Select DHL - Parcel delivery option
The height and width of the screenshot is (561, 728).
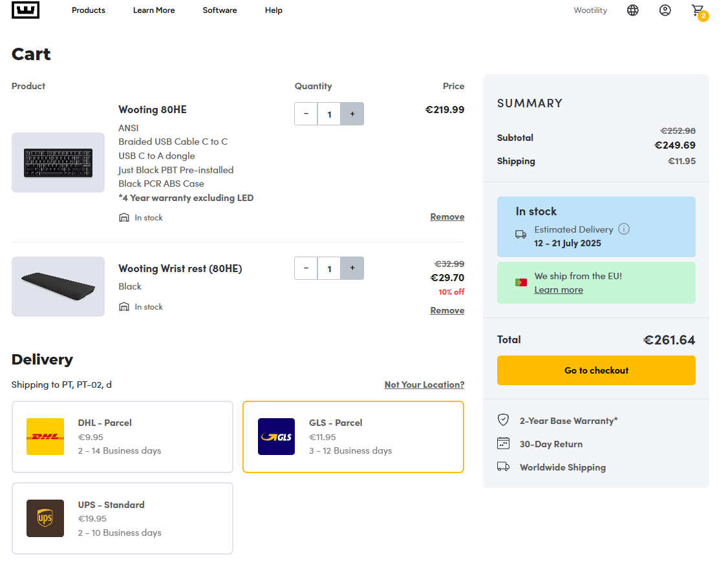click(123, 437)
